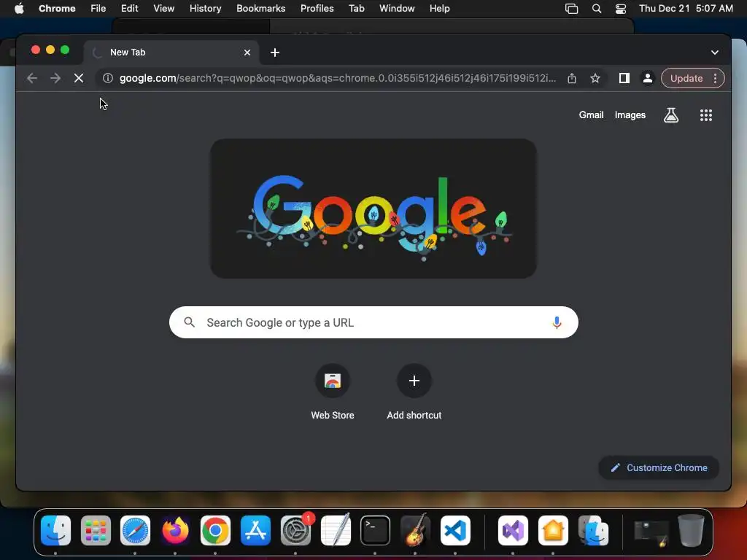Click the address bar URL text
The height and width of the screenshot is (560, 747).
[338, 78]
